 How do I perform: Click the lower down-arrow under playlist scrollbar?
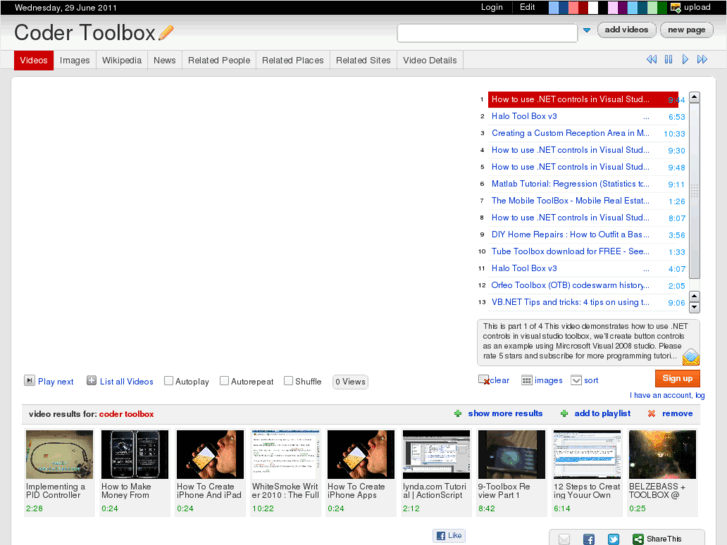pos(694,307)
